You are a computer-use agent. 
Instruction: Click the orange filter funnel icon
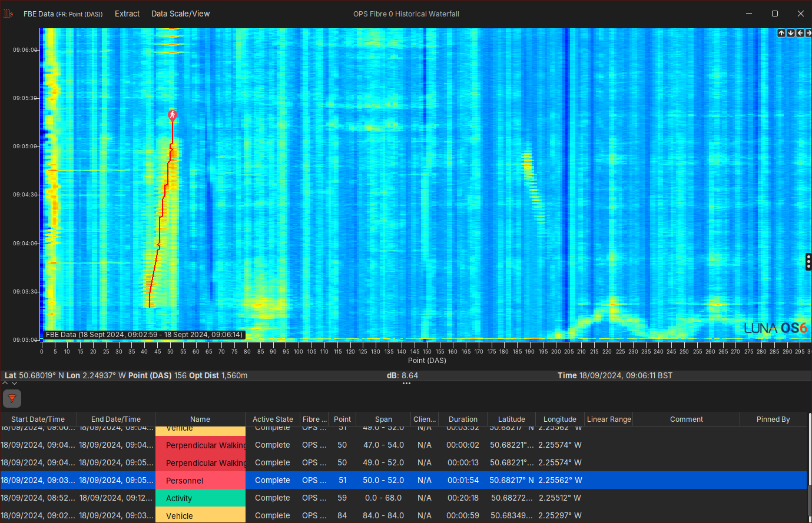(12, 398)
